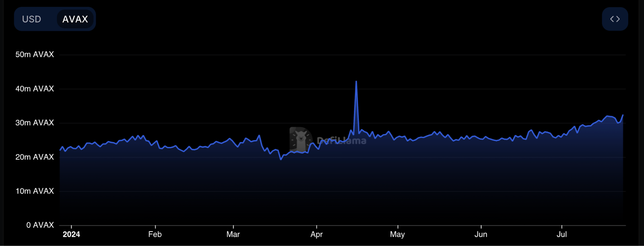
Task: Click the 50m AVAX axis label
Action: click(x=35, y=54)
